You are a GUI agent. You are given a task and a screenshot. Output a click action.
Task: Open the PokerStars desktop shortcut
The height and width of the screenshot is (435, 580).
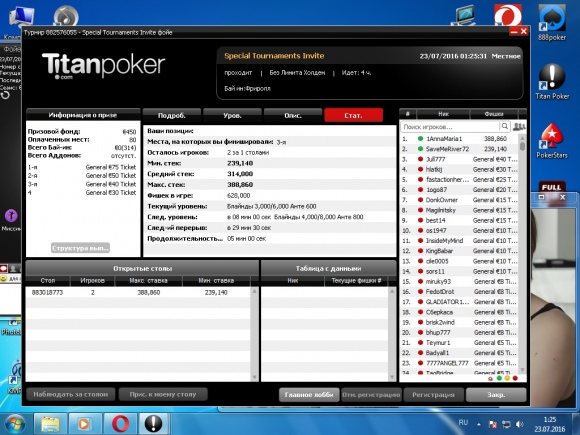(x=552, y=141)
